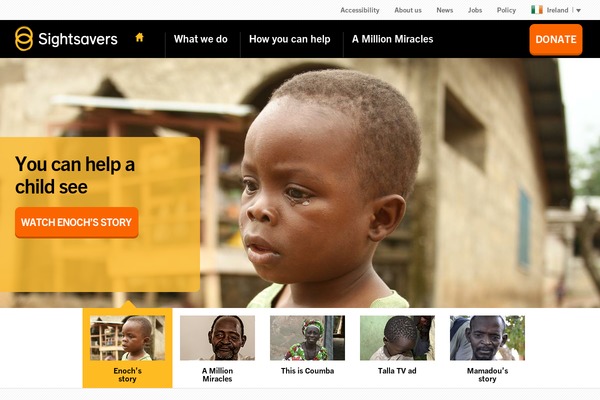Click the Sightsavers logo

click(x=66, y=39)
